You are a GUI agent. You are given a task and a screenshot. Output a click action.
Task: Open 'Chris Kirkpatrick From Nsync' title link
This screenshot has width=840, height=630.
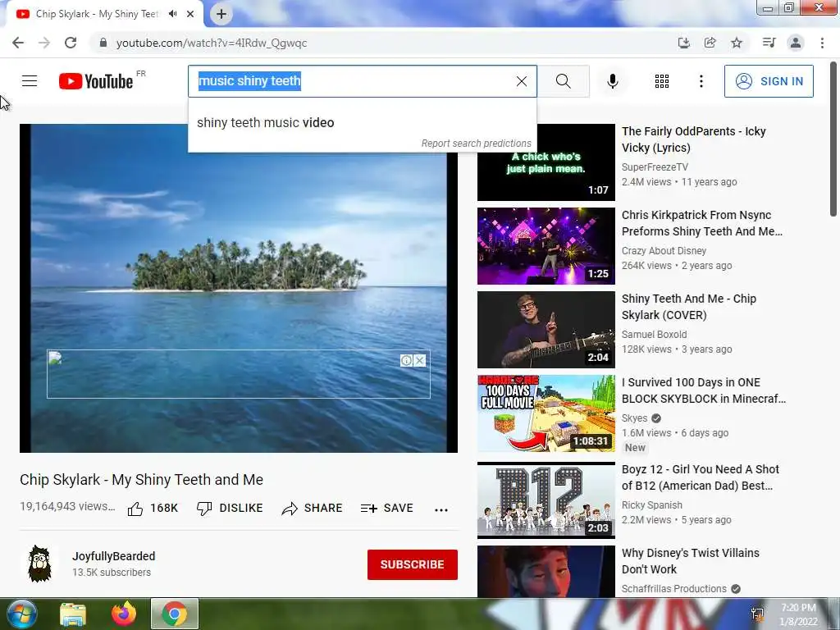(x=702, y=223)
